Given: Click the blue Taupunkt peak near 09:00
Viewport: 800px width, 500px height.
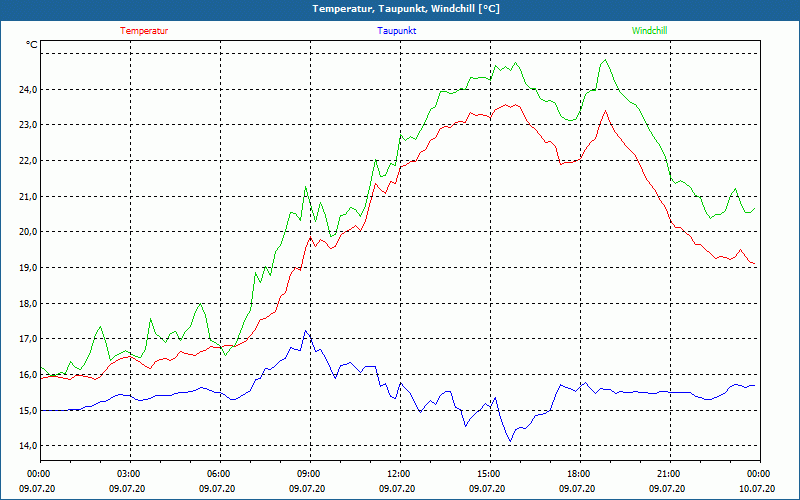Looking at the screenshot, I should tap(306, 331).
